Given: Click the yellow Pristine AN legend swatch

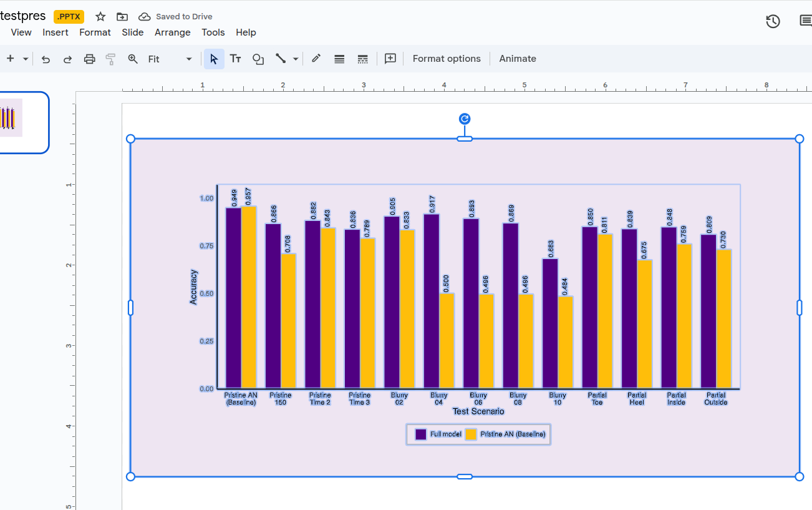Looking at the screenshot, I should tap(471, 434).
